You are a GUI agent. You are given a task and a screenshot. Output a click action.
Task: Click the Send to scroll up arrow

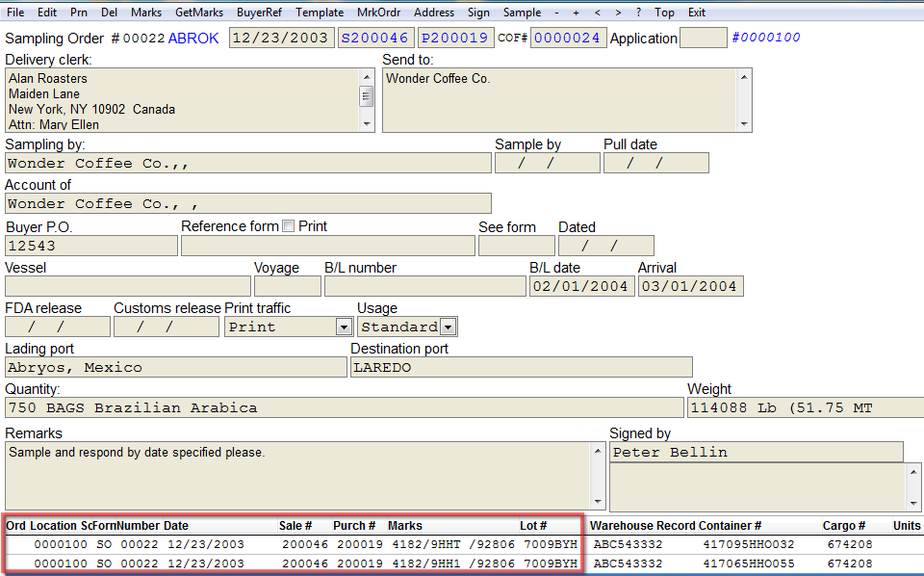(x=744, y=77)
